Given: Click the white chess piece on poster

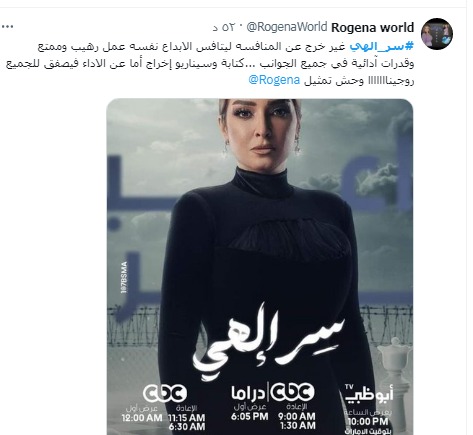Looking at the screenshot, I should [394, 380].
